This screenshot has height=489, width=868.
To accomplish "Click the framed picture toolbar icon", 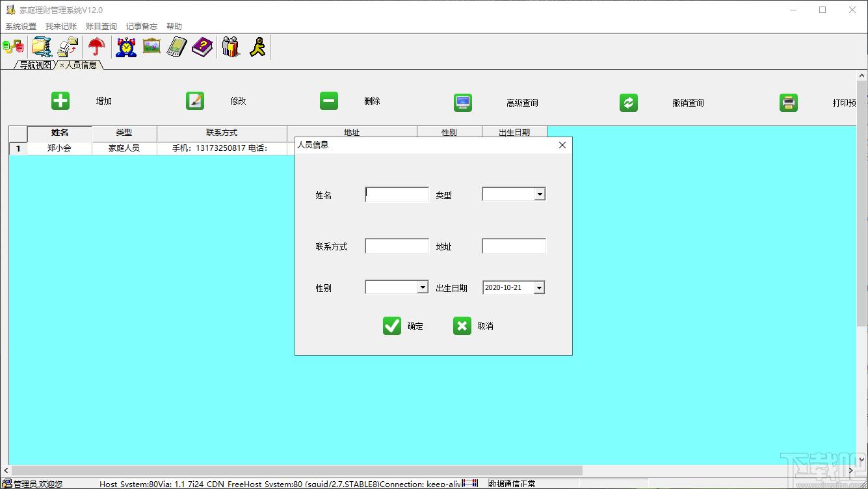I will (151, 46).
